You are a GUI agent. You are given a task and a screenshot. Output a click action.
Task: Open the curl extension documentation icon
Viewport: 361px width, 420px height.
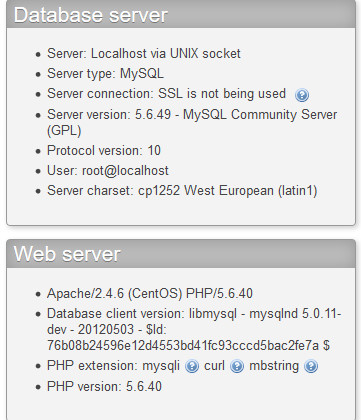point(237,366)
